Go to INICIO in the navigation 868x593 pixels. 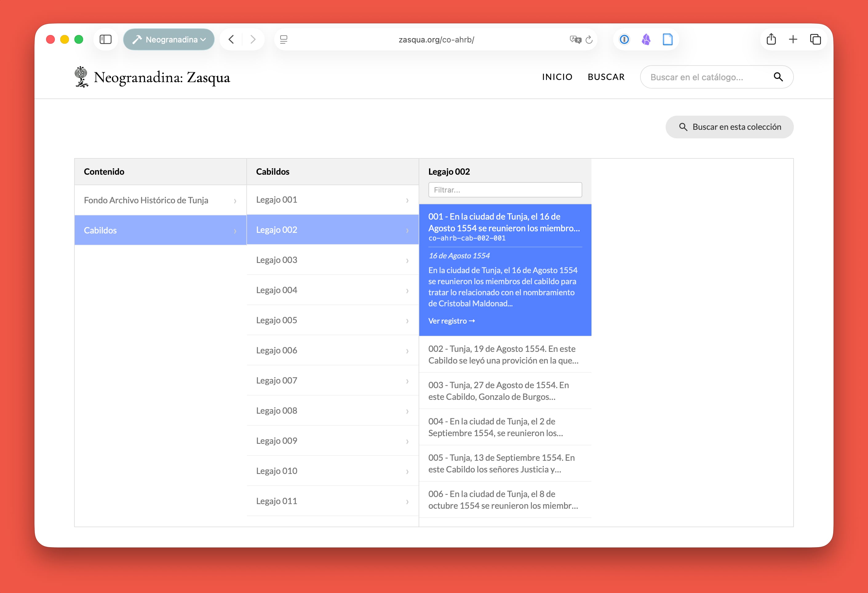[x=557, y=77]
